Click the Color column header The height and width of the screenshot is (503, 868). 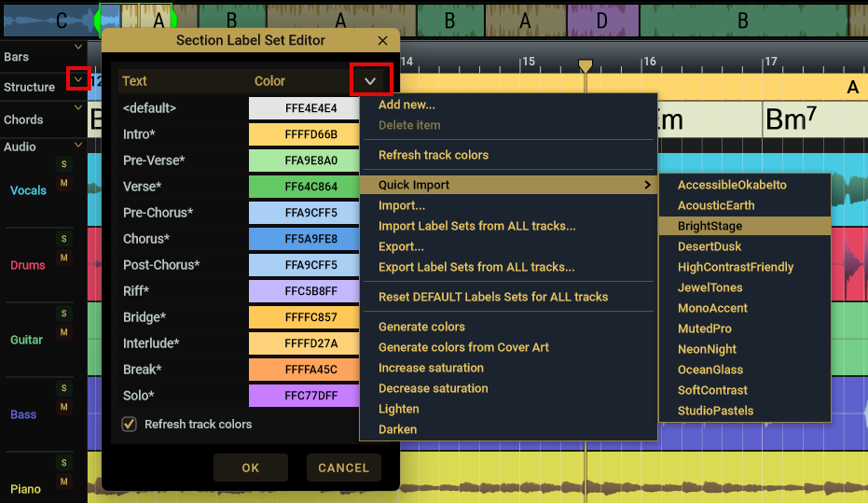(269, 81)
